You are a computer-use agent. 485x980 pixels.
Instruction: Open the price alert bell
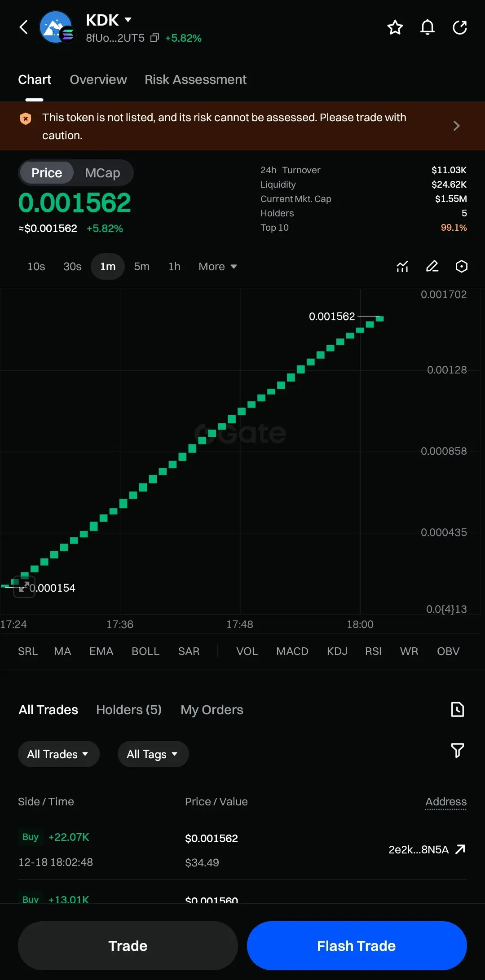[428, 27]
